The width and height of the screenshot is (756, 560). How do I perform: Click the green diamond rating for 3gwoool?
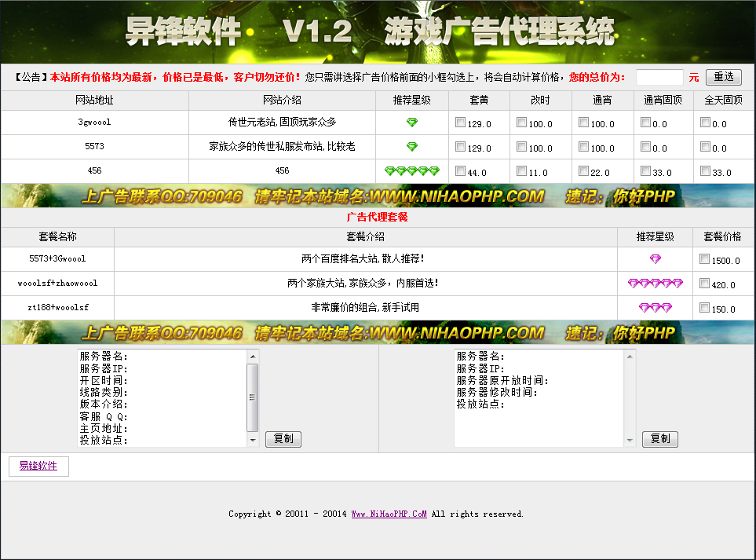click(x=412, y=123)
